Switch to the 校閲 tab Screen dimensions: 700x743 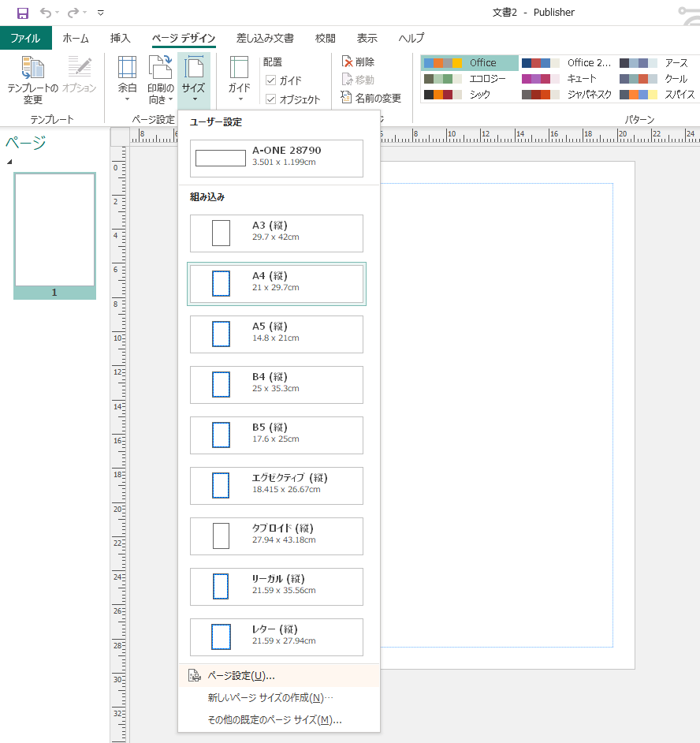326,38
